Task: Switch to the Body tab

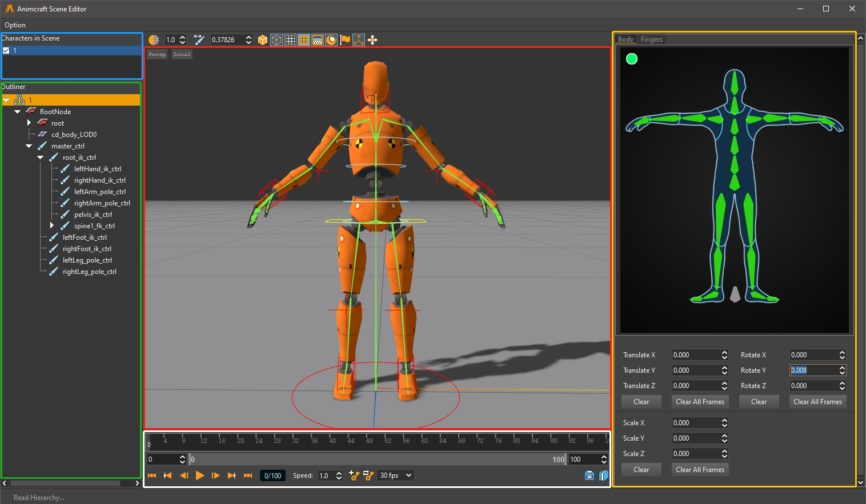Action: coord(626,39)
